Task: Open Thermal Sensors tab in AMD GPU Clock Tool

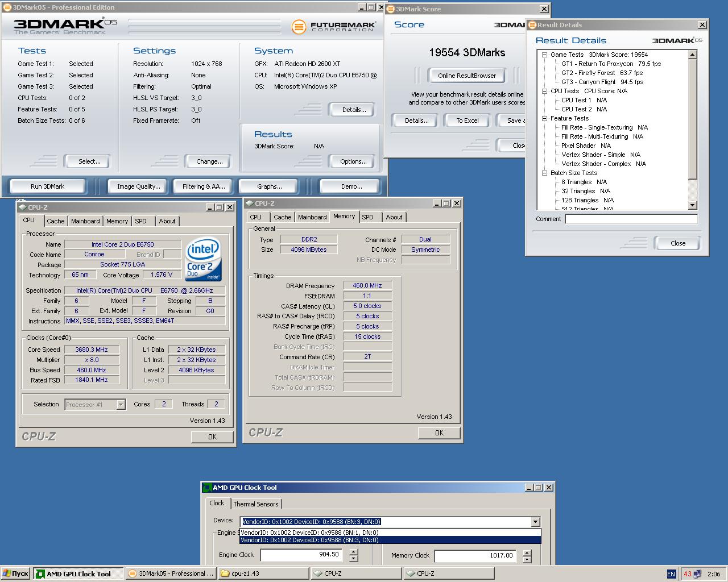Action: coord(256,504)
